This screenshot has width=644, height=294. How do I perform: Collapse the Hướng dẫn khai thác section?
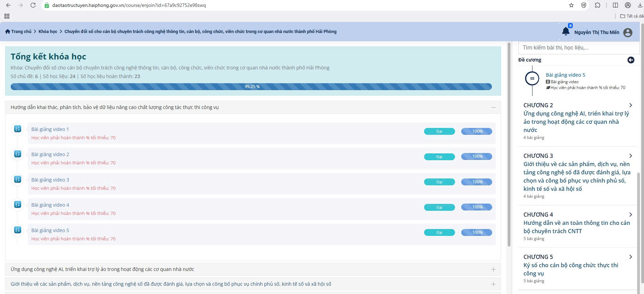pos(493,107)
